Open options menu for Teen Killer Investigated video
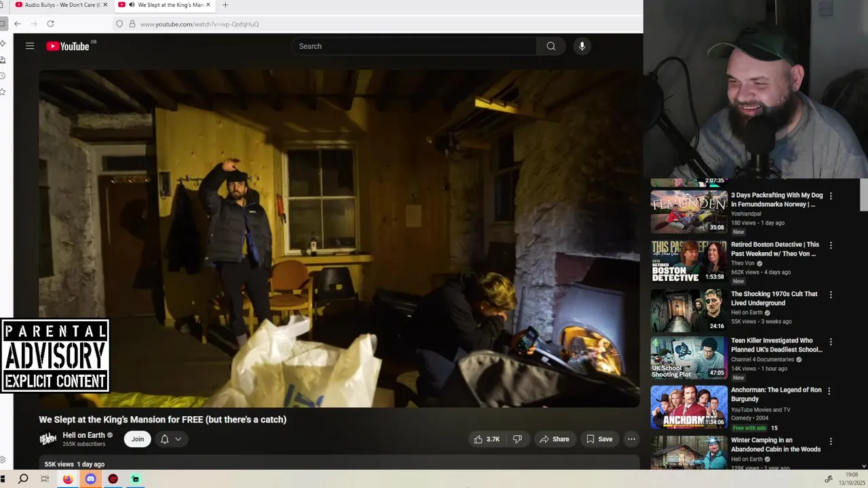Screen dimensions: 868x488 tap(831, 342)
